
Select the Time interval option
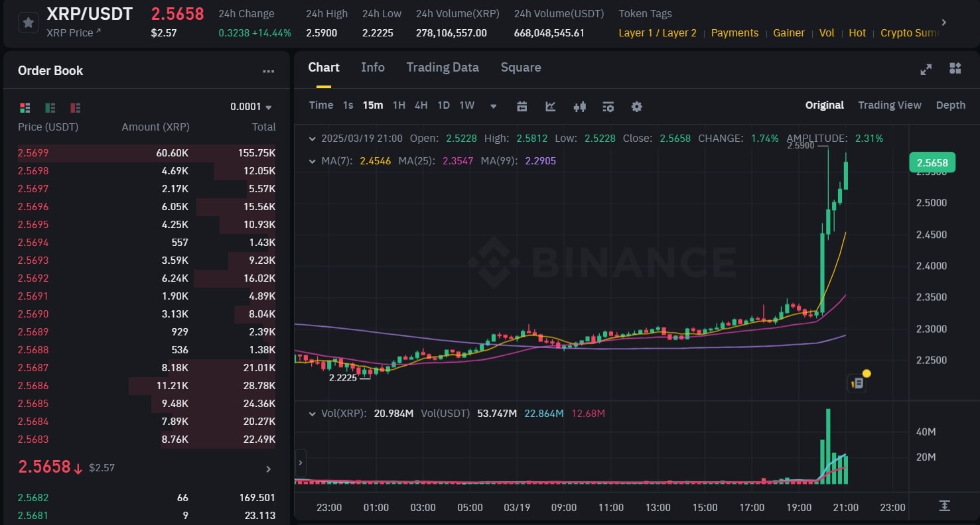point(321,105)
